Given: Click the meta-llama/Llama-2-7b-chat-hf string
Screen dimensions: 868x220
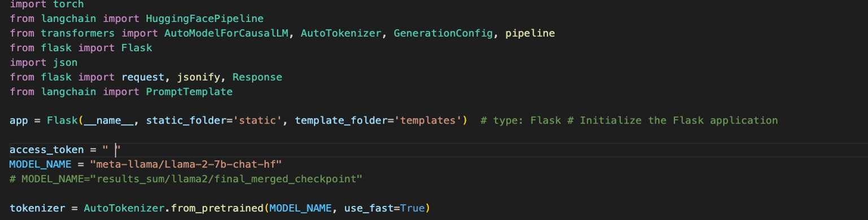Looking at the screenshot, I should 186,164.
